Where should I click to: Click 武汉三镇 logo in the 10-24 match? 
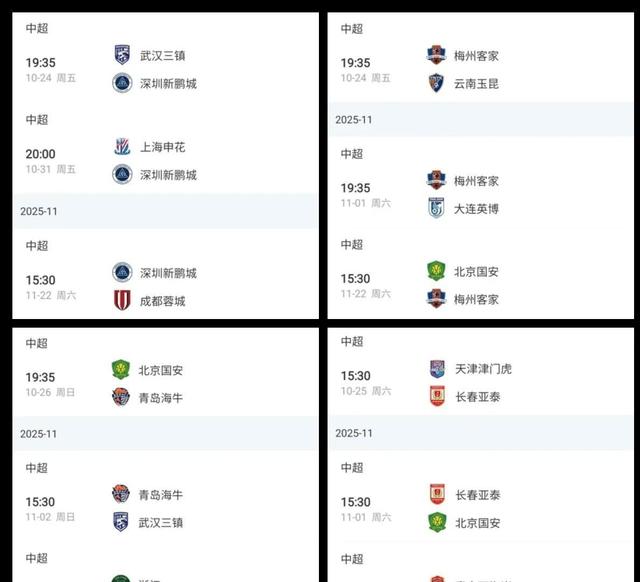(x=122, y=55)
